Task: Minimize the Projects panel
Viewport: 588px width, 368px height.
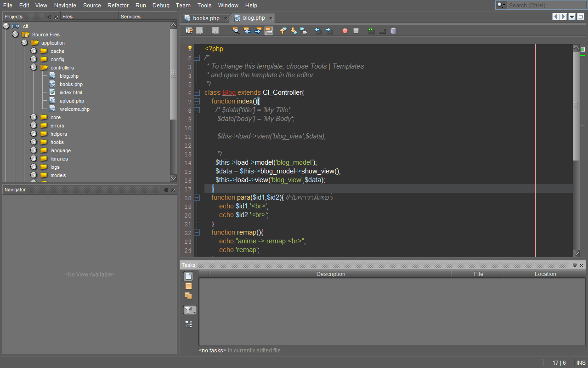Action: tap(50, 16)
